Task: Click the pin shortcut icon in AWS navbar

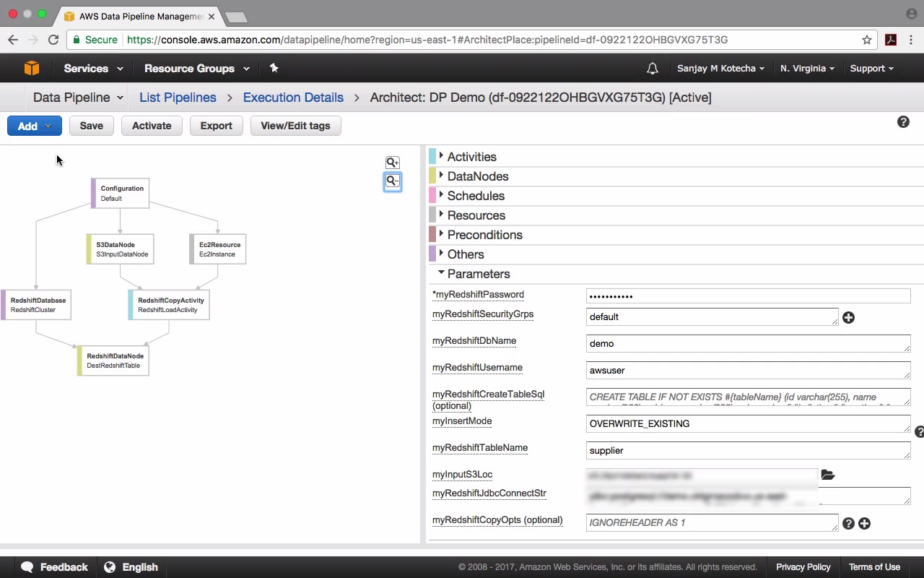Action: tap(274, 68)
